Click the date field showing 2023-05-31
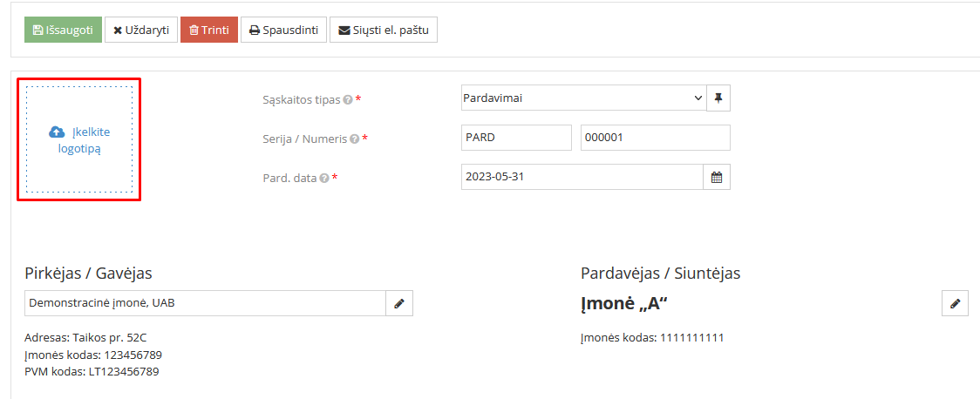Image resolution: width=980 pixels, height=399 pixels. click(582, 177)
